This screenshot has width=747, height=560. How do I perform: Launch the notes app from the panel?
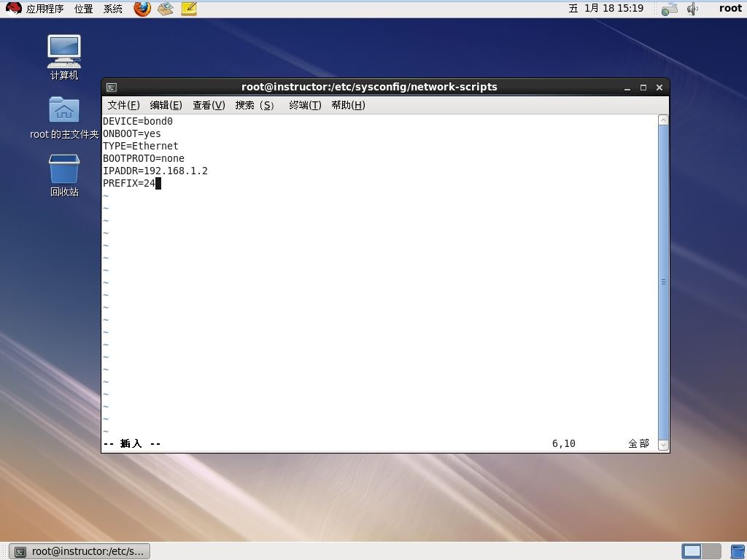[x=189, y=9]
